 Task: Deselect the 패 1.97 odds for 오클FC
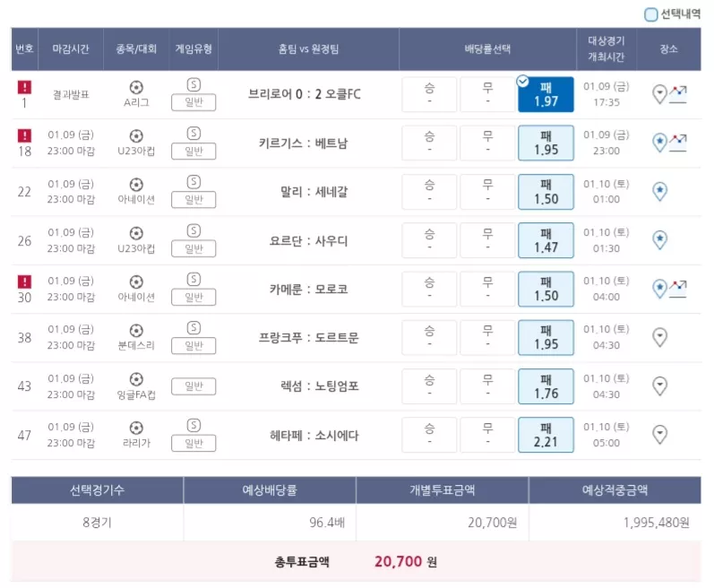546,94
